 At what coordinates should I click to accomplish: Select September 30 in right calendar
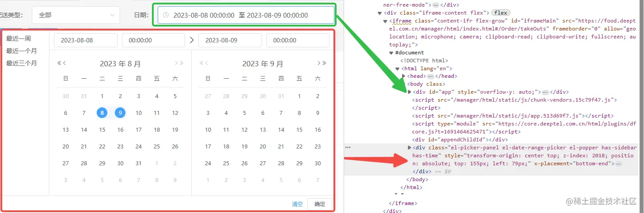(318, 164)
